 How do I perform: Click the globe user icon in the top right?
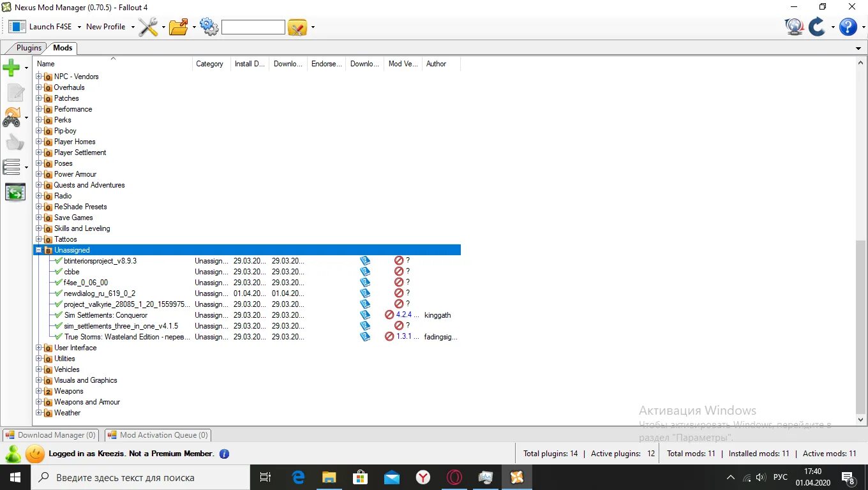794,27
